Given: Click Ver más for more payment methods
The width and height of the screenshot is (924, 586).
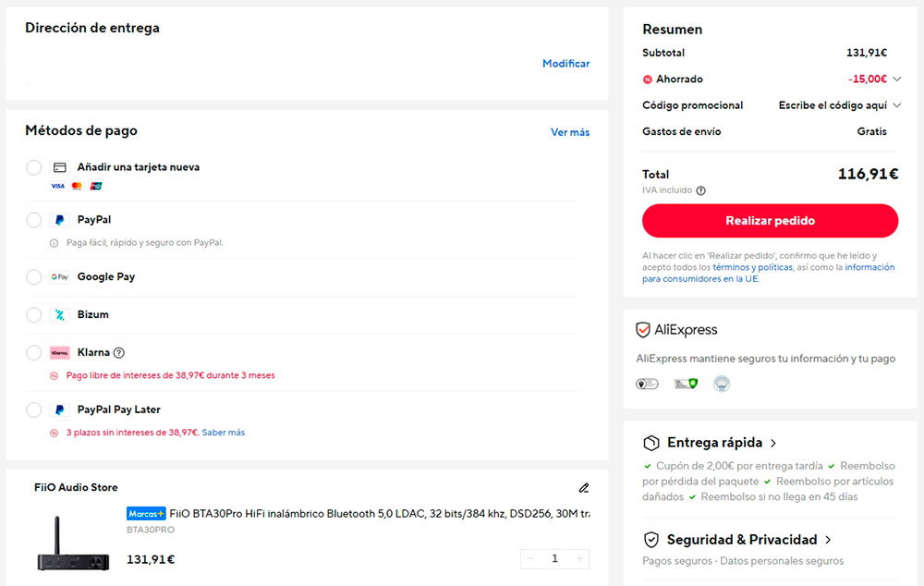Looking at the screenshot, I should [x=570, y=133].
